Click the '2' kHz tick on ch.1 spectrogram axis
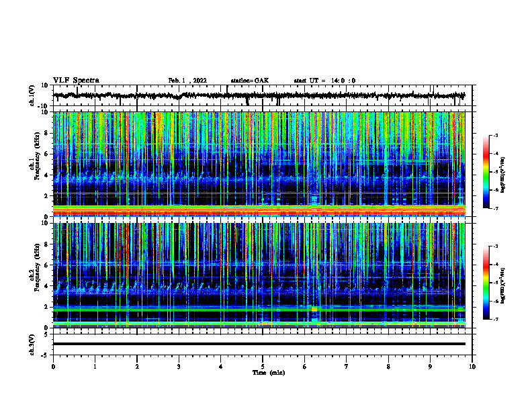The height and width of the screenshot is (411, 532). pos(46,196)
